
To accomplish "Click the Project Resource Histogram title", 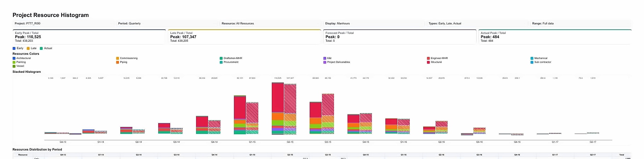I will pos(51,15).
